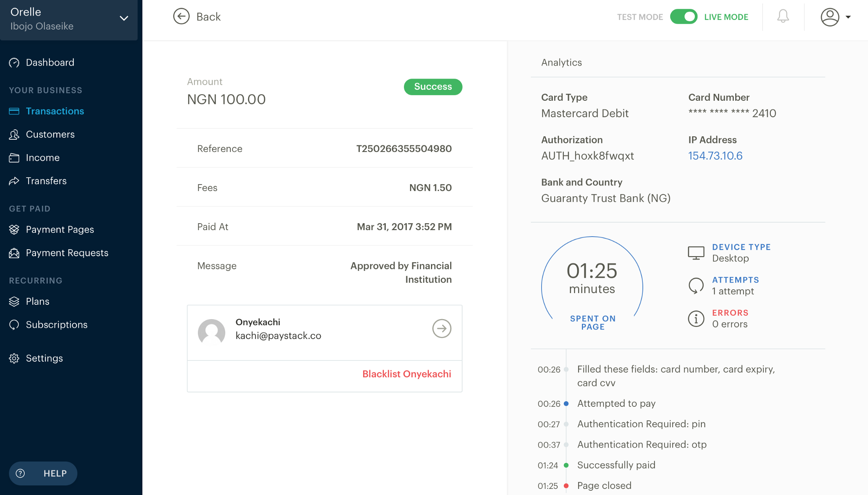Click the Back arrow icon
868x495 pixels.
click(181, 16)
